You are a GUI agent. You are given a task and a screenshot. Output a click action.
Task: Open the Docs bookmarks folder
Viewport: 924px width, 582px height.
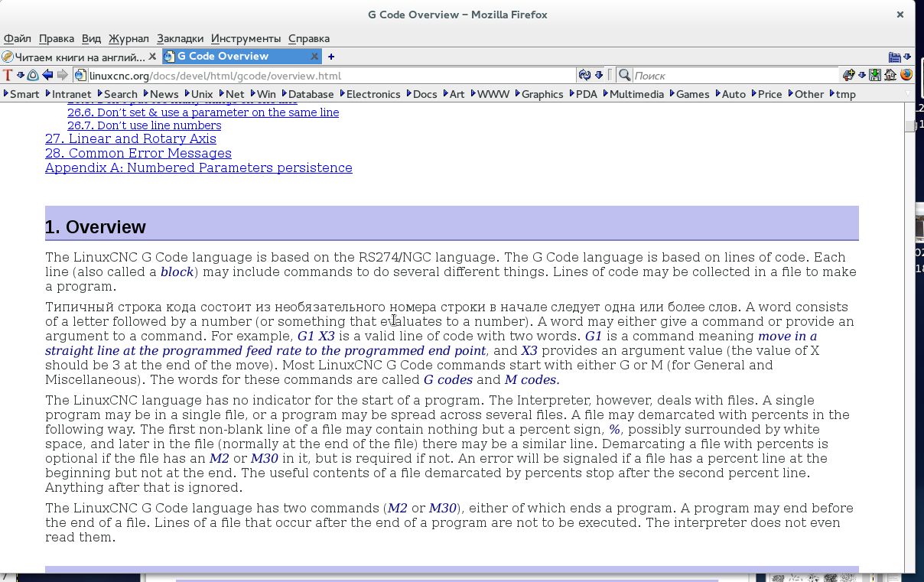click(x=421, y=94)
